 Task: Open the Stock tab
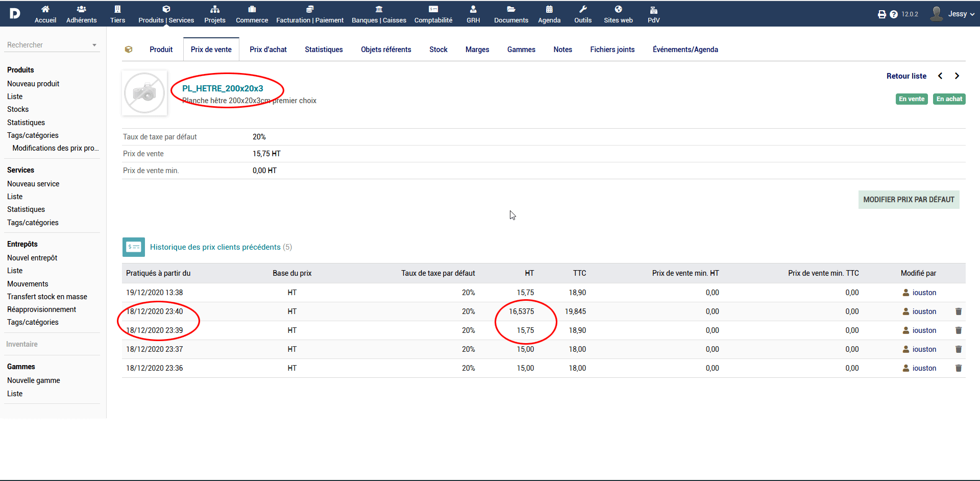(x=438, y=50)
